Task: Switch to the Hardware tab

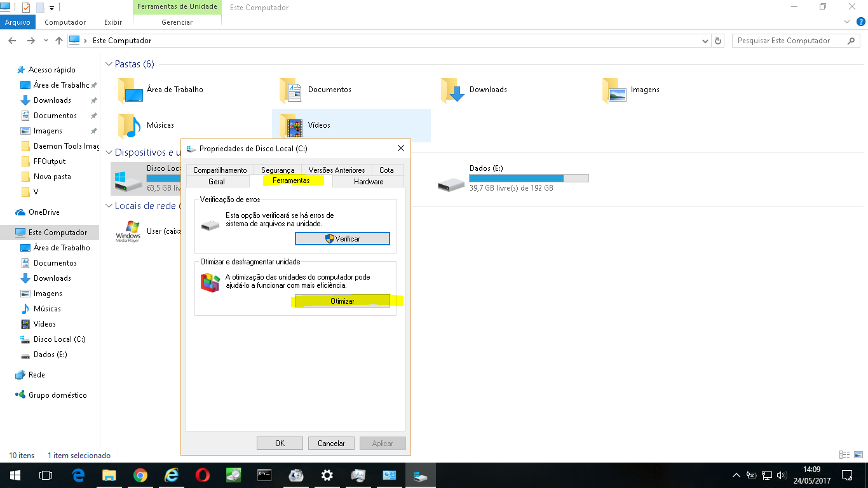Action: [x=369, y=181]
